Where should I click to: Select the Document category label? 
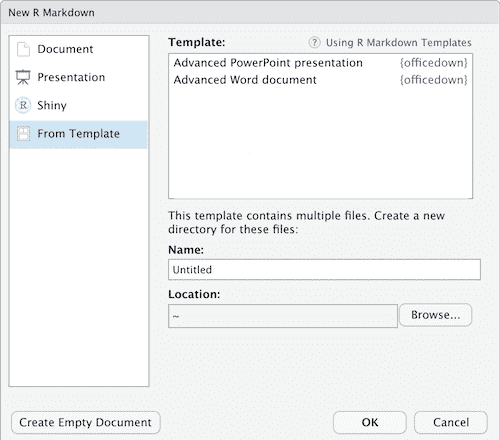pos(65,49)
